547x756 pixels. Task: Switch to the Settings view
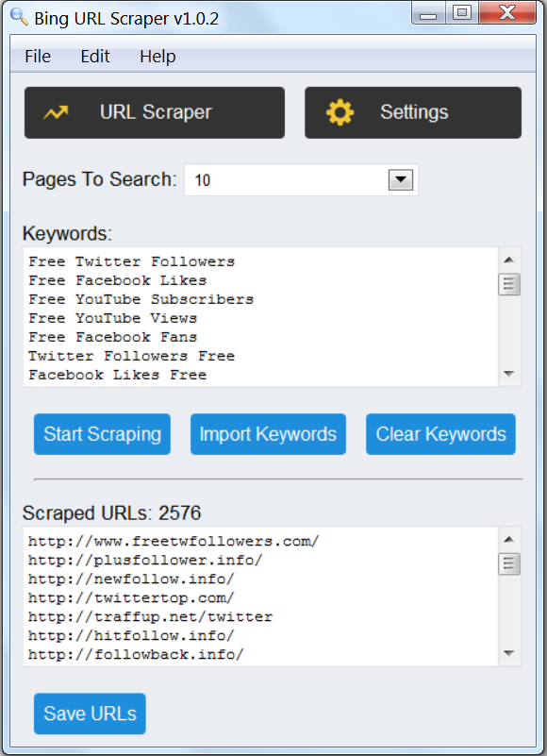click(412, 111)
